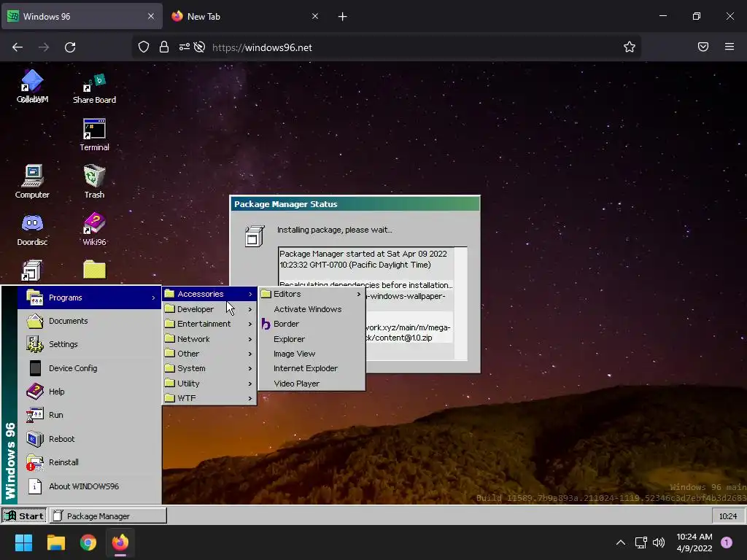Image resolution: width=747 pixels, height=560 pixels.
Task: Open the Trash desktop icon
Action: (x=94, y=182)
